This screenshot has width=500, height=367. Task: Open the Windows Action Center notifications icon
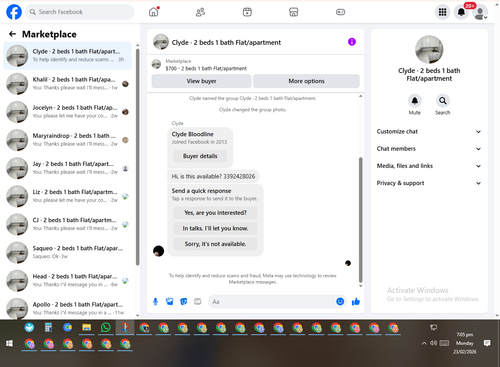point(487,343)
